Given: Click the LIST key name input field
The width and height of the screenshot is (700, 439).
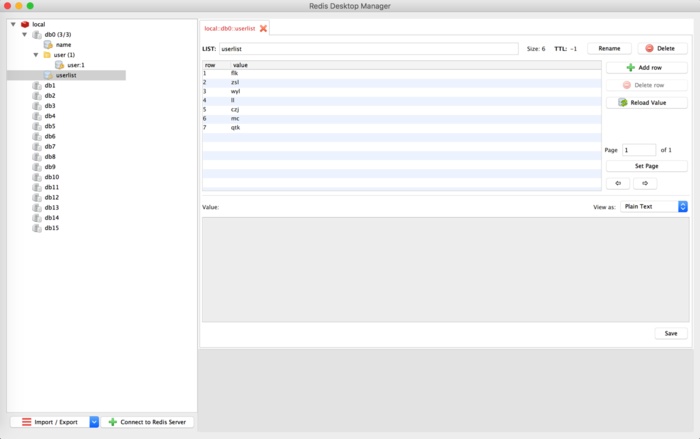Looking at the screenshot, I should [369, 49].
